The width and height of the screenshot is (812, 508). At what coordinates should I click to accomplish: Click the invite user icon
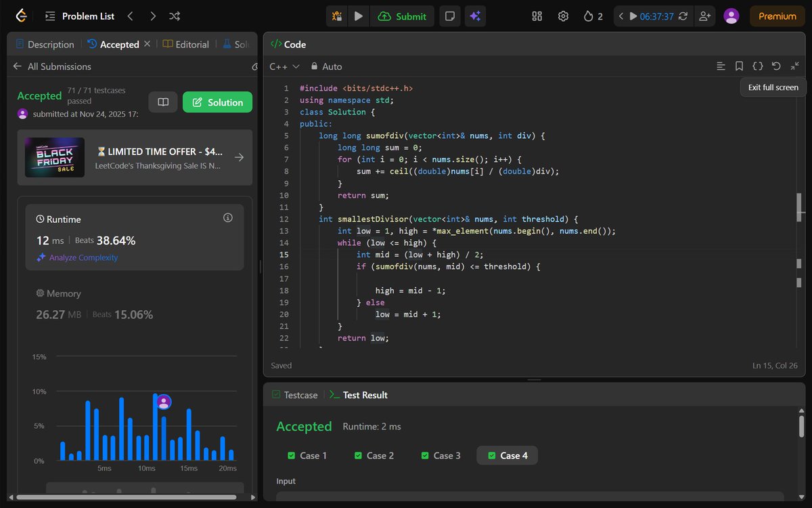[x=706, y=16]
